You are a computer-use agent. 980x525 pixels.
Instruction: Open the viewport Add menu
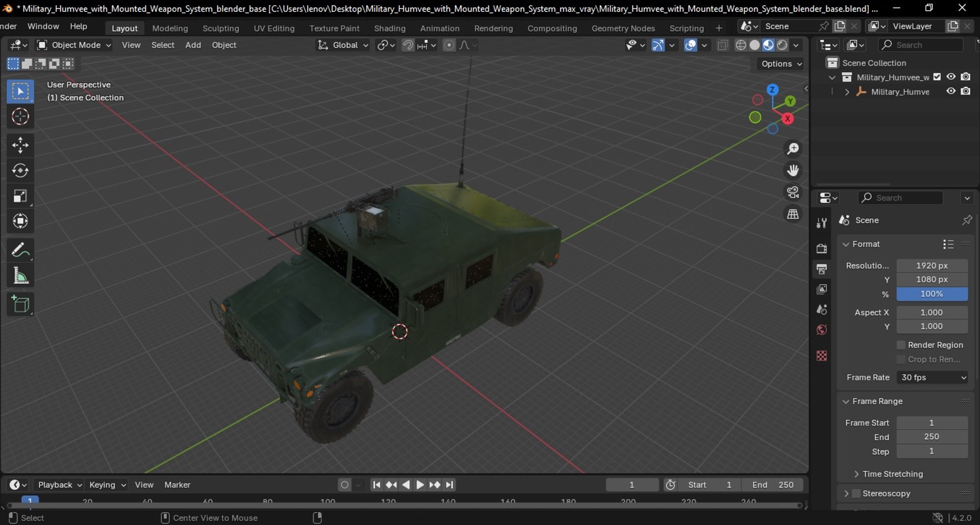193,45
